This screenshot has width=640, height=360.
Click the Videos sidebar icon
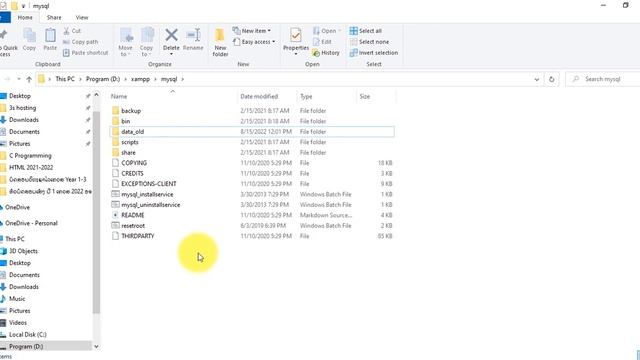pyautogui.click(x=4, y=323)
